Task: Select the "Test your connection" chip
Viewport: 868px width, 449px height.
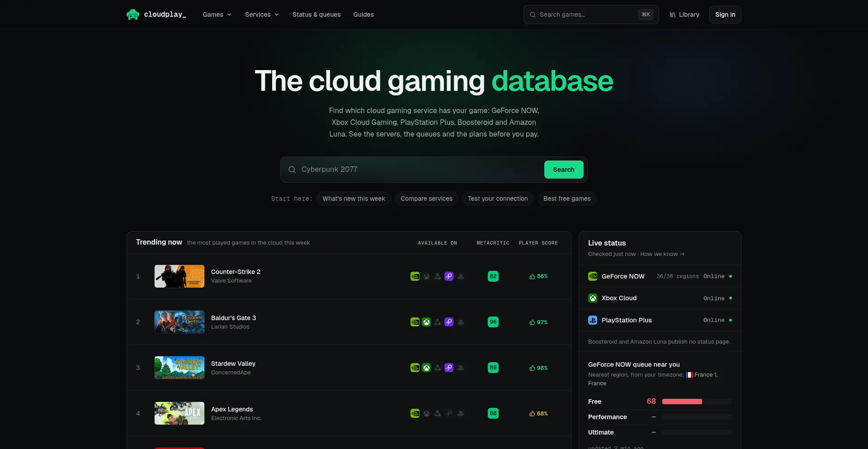Action: point(498,199)
